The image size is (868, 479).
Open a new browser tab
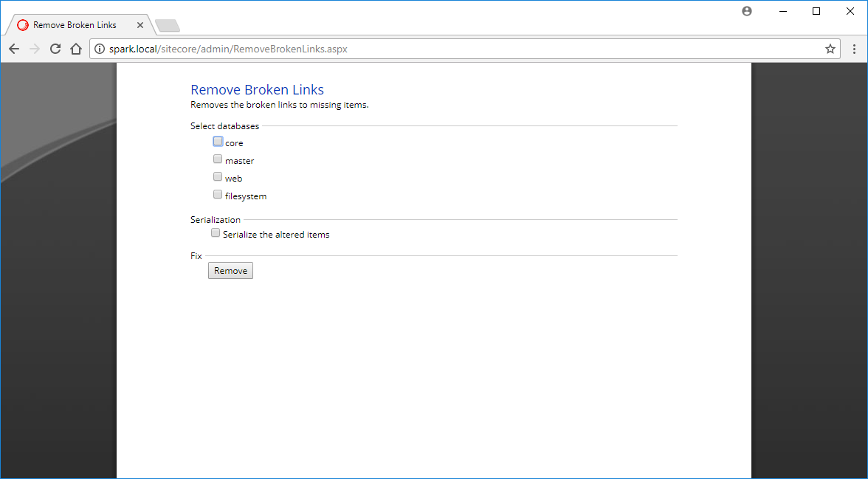pos(167,26)
